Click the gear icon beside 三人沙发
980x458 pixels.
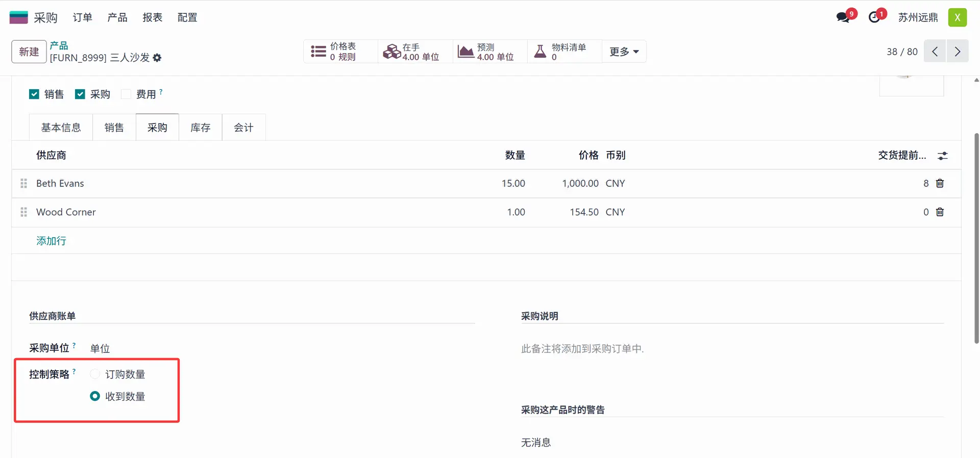[157, 58]
